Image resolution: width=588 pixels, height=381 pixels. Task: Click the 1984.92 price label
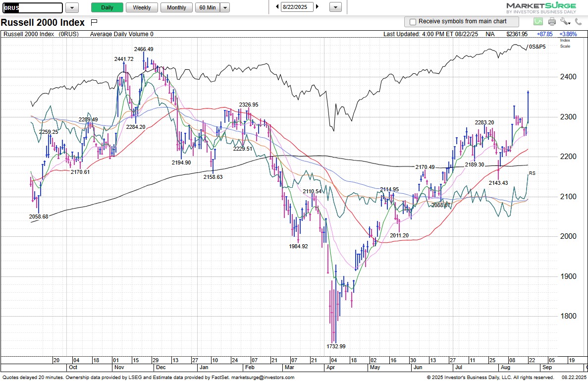[x=298, y=246]
